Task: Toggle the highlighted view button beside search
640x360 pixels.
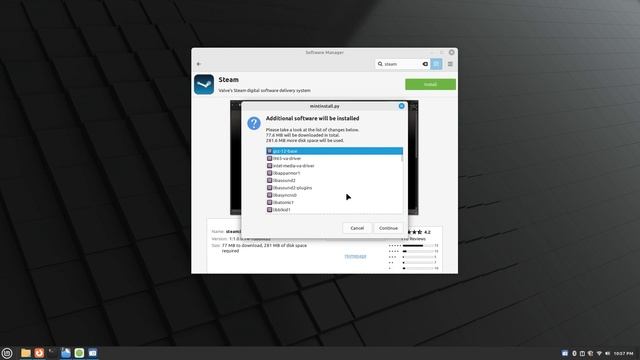Action: 436,64
